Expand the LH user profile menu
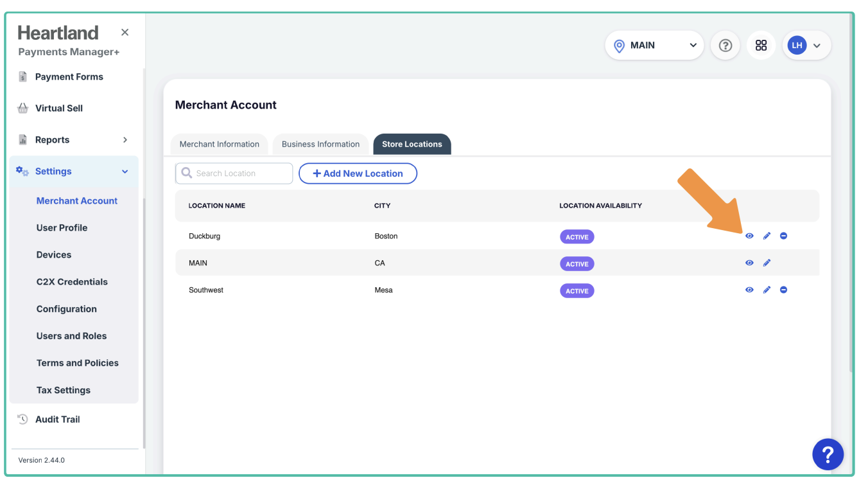 coord(806,46)
